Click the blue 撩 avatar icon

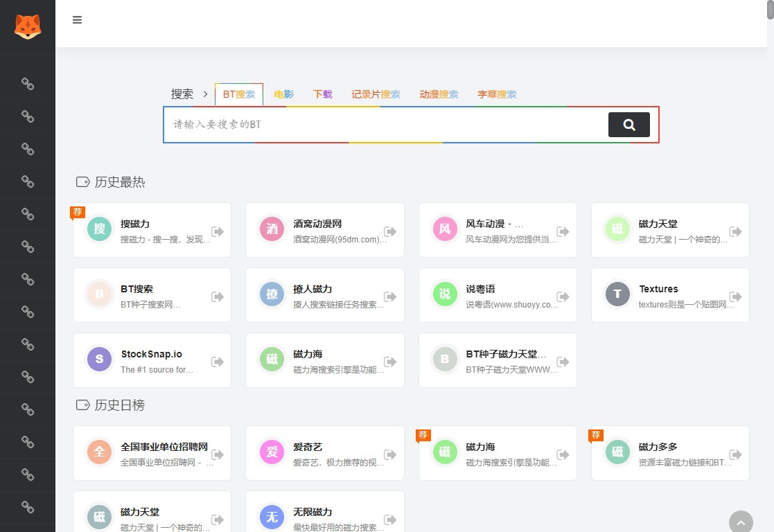(x=272, y=294)
